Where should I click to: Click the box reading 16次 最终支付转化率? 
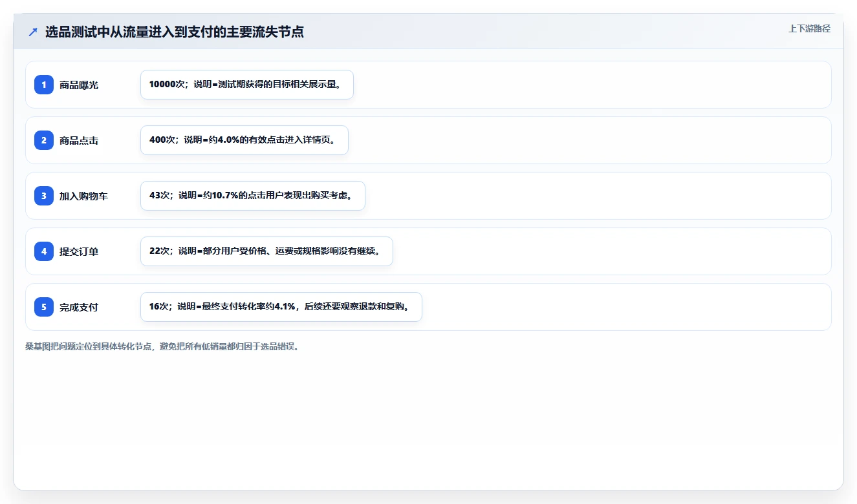(281, 307)
